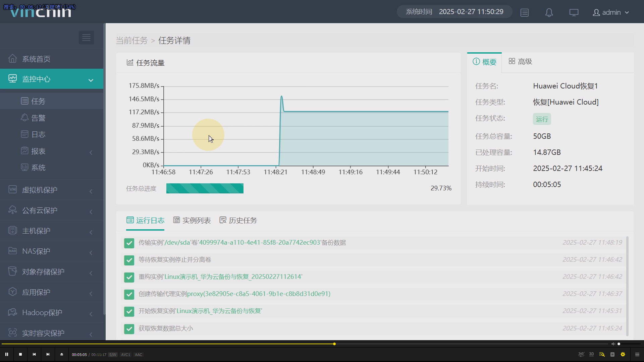
Task: Pause the video playback
Action: click(7, 354)
